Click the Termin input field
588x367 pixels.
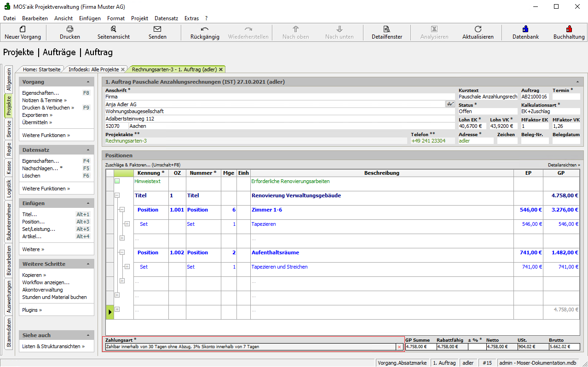click(x=566, y=97)
